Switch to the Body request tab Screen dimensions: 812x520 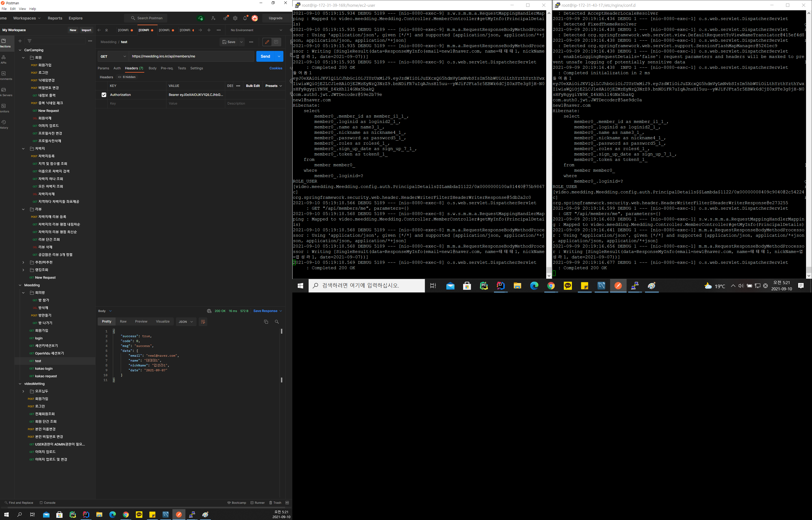click(x=152, y=68)
